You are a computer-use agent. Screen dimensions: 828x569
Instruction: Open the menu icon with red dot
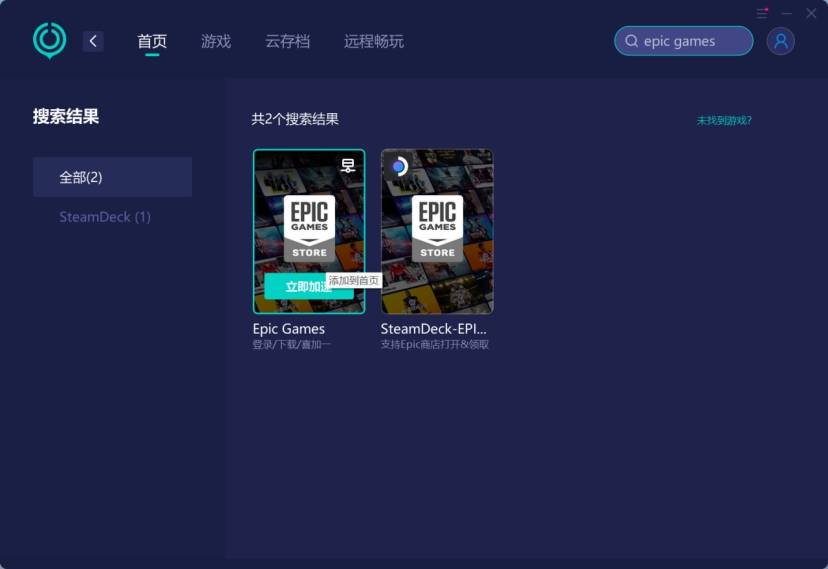[x=762, y=13]
